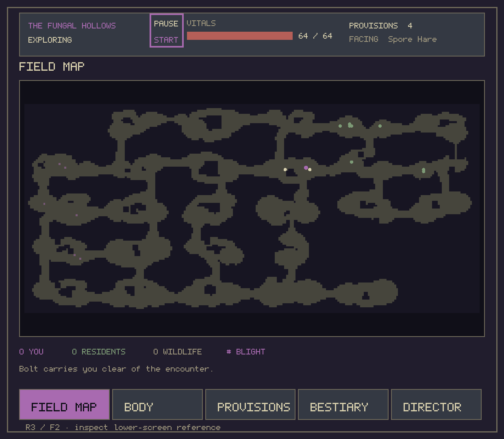The height and width of the screenshot is (439, 504).
Task: Open the BODY tab
Action: [157, 404]
